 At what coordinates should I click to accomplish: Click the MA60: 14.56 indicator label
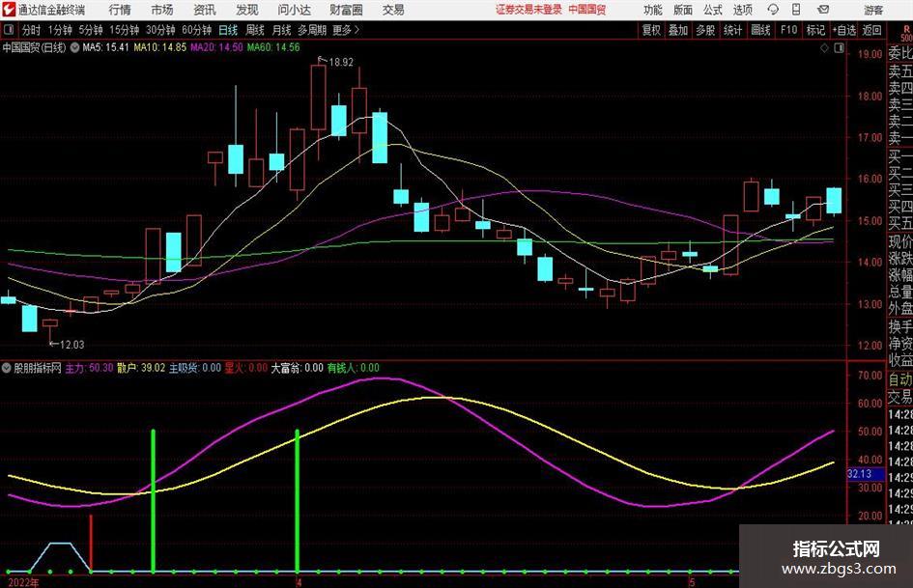273,47
